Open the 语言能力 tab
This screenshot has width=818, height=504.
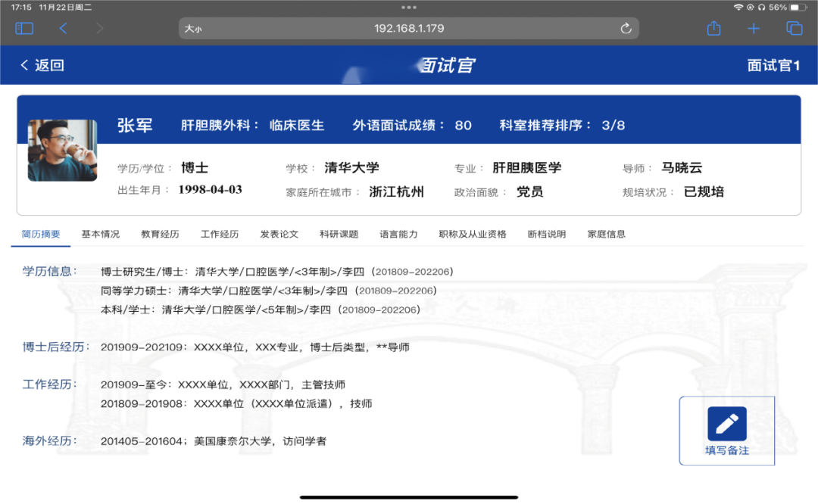[x=398, y=235]
